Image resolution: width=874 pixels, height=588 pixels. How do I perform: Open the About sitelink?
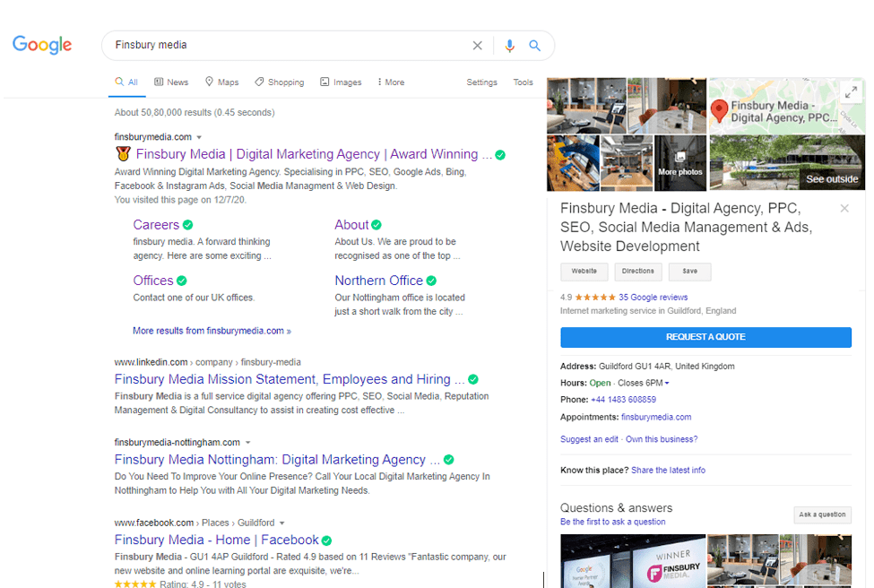351,225
